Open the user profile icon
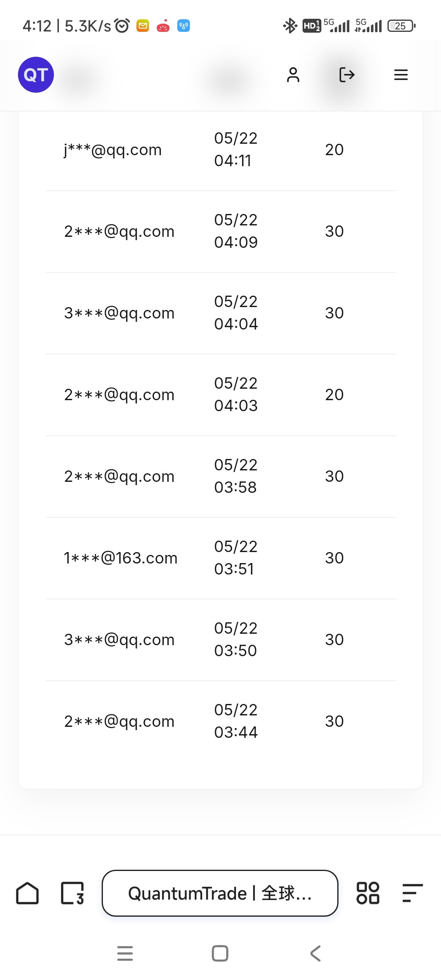 pyautogui.click(x=293, y=75)
